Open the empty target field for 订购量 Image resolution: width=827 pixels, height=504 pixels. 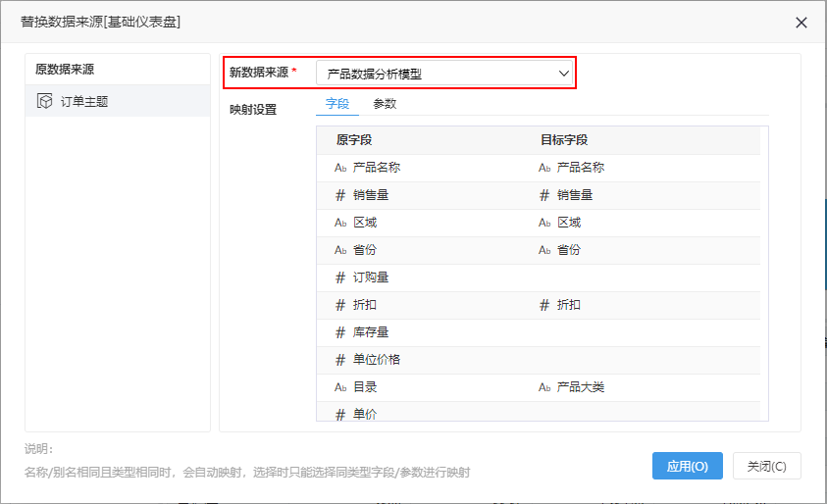tap(648, 277)
